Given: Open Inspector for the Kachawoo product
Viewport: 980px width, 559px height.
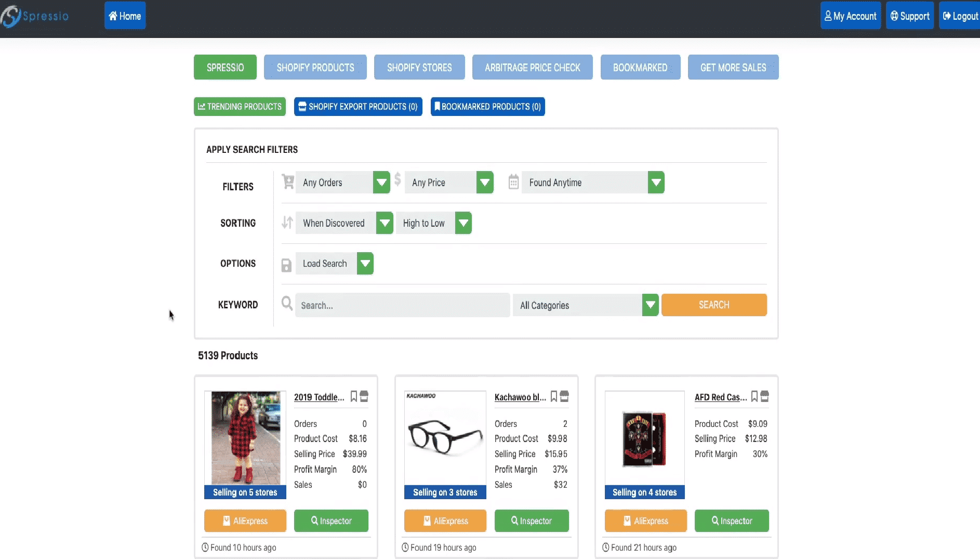Looking at the screenshot, I should click(532, 521).
